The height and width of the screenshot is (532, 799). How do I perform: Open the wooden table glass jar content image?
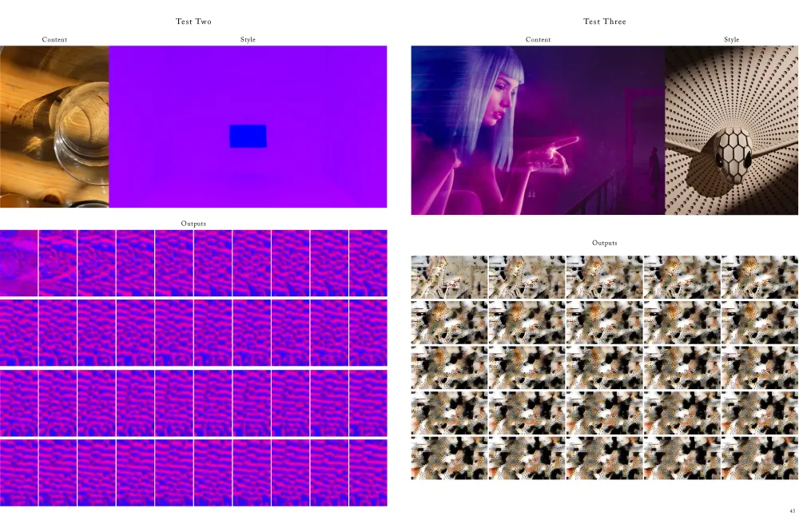tap(54, 126)
